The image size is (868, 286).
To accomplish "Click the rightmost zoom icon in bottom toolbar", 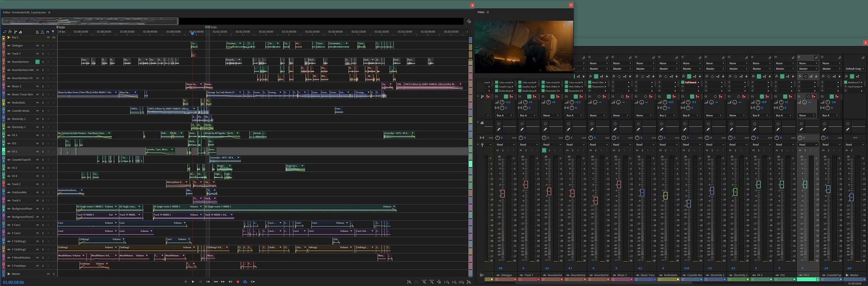I will [469, 282].
